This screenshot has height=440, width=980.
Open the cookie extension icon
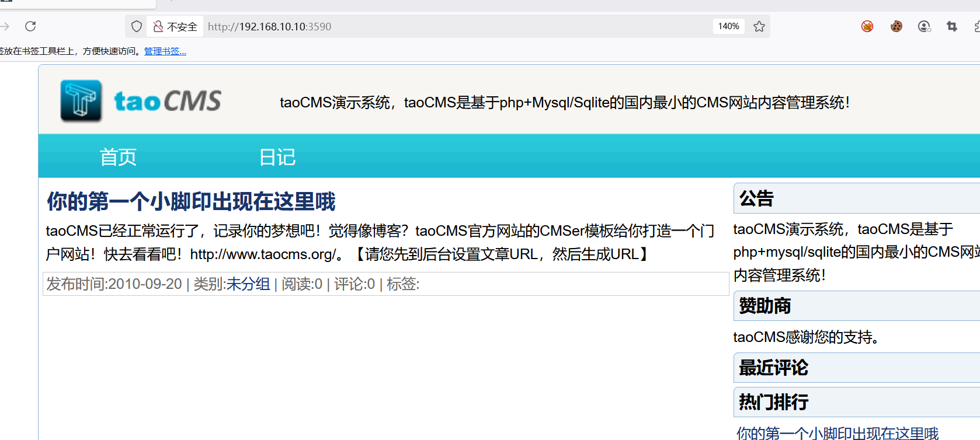point(896,26)
